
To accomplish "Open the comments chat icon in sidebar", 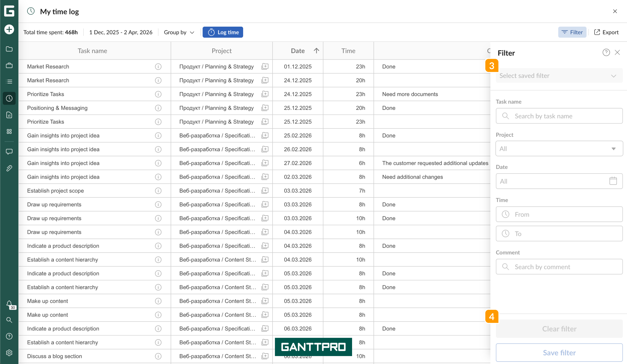I will 9,152.
